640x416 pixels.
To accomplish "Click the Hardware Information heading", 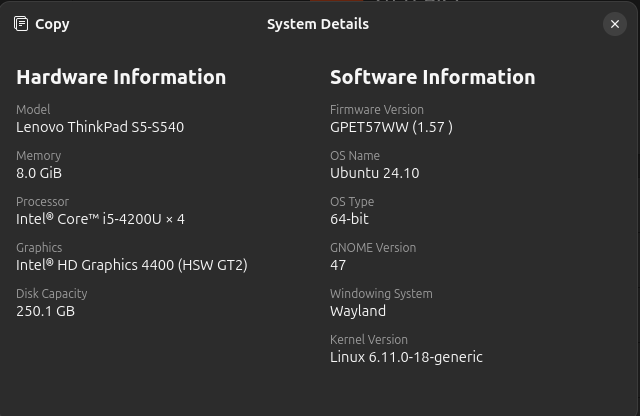I will tap(121, 77).
